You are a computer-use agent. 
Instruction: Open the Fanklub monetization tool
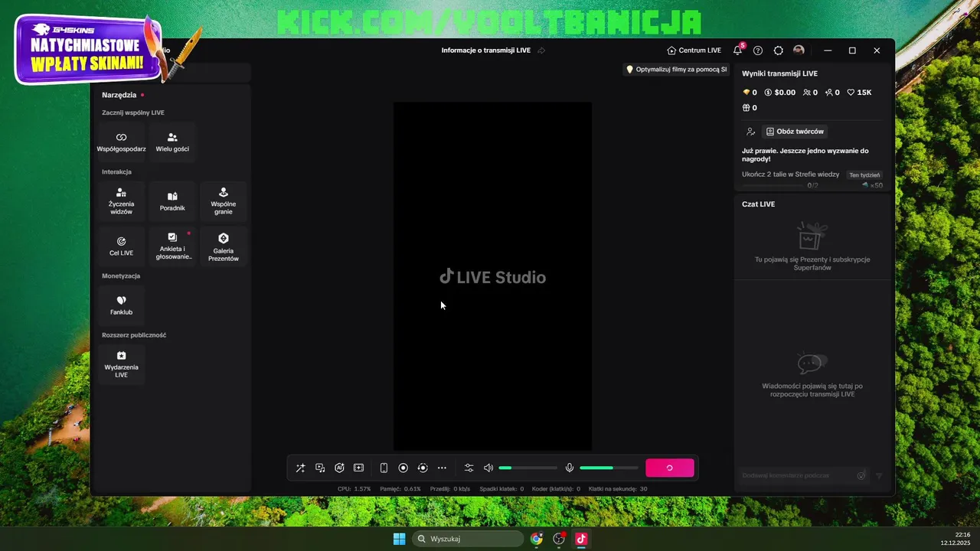point(121,305)
